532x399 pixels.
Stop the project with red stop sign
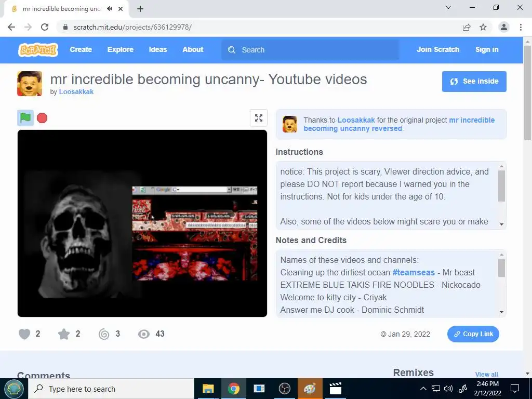42,118
